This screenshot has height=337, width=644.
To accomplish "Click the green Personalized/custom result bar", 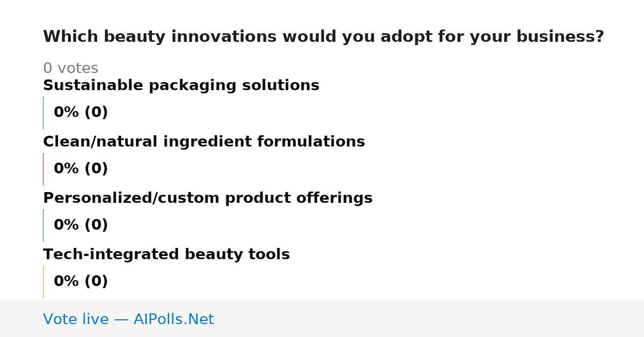I will [x=43, y=225].
